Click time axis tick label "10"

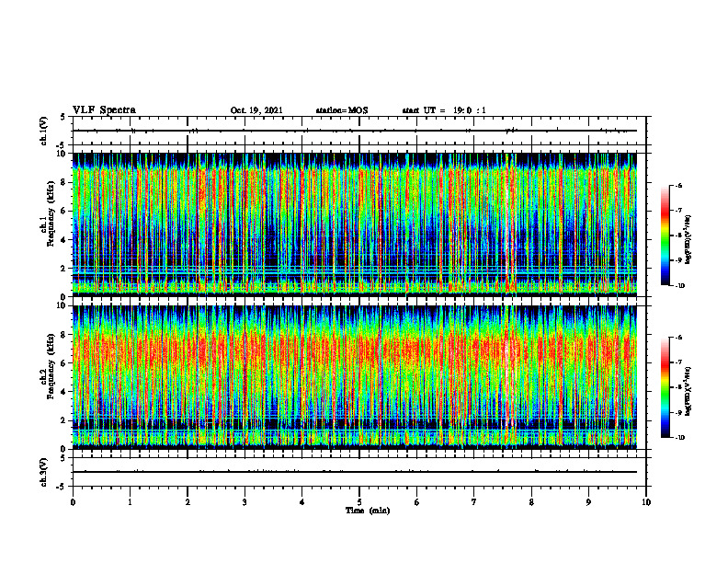[x=646, y=502]
